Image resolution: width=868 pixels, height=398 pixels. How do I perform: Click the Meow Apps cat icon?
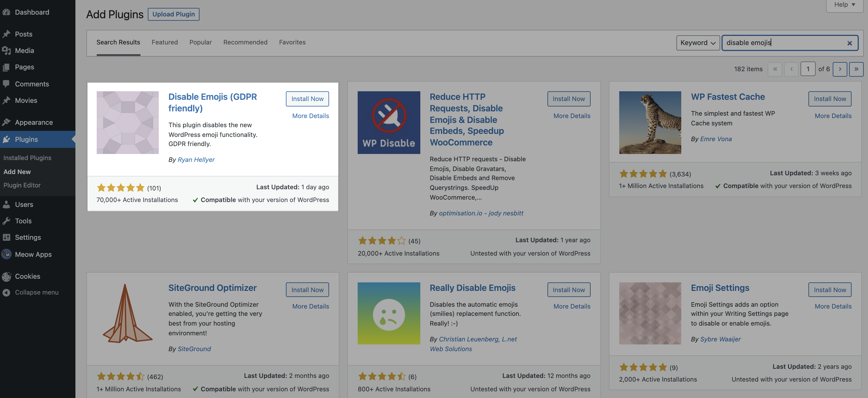pos(6,254)
